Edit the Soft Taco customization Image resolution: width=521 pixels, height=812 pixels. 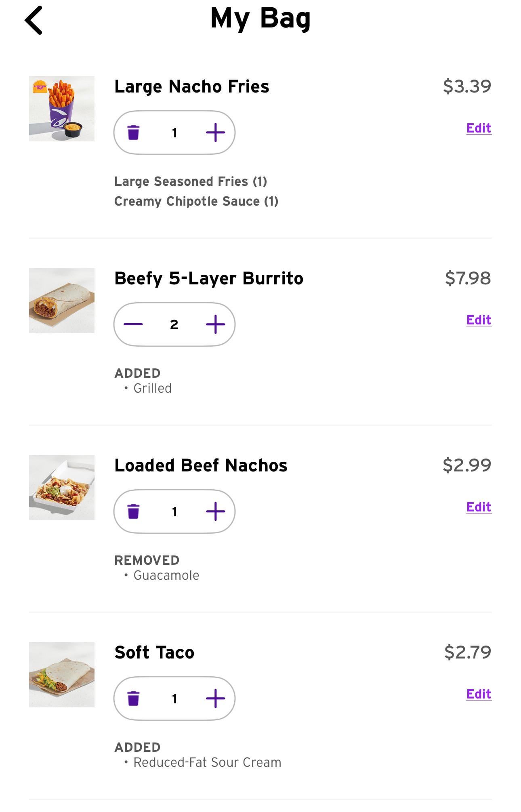[x=479, y=694]
